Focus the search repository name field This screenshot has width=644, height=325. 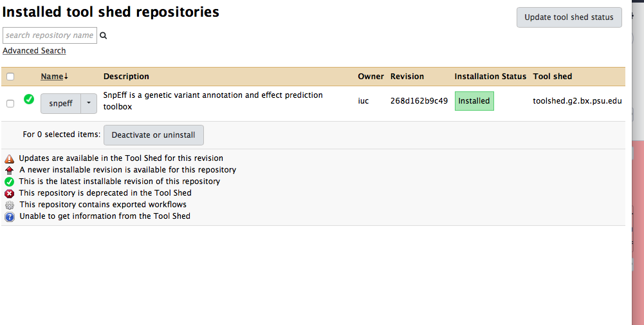(50, 35)
